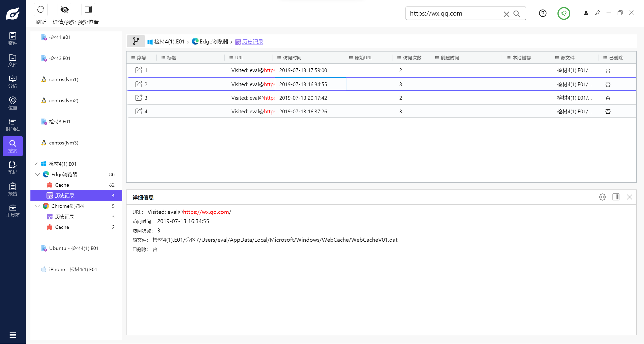Select Chrome Cache with 2 entries
644x344 pixels.
click(x=76, y=227)
